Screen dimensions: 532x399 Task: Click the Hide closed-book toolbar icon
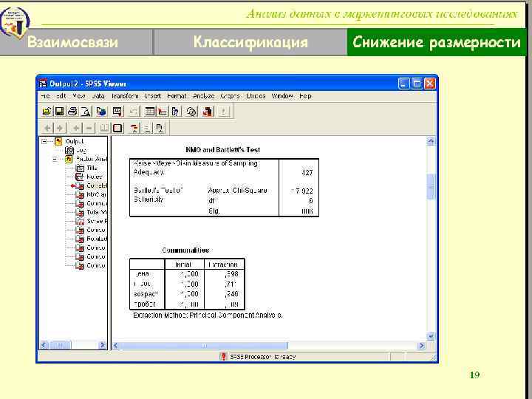(x=117, y=129)
